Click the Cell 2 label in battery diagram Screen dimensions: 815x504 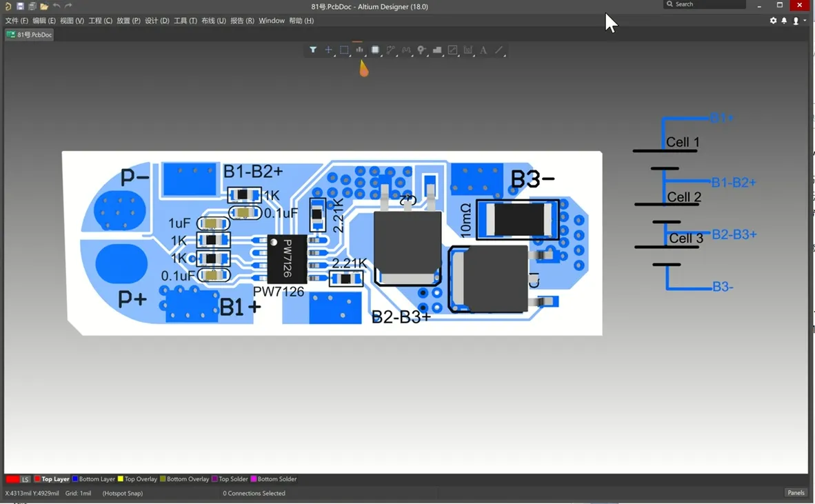tap(684, 197)
